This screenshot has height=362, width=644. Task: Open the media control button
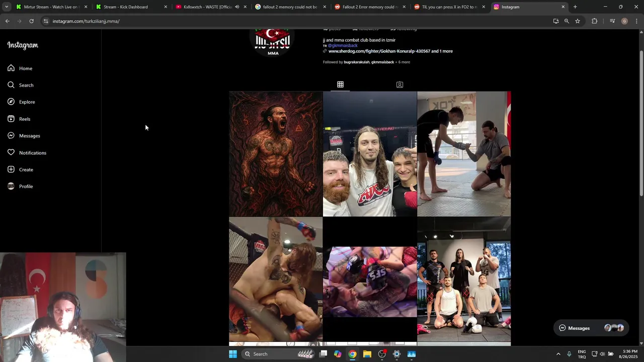612,21
